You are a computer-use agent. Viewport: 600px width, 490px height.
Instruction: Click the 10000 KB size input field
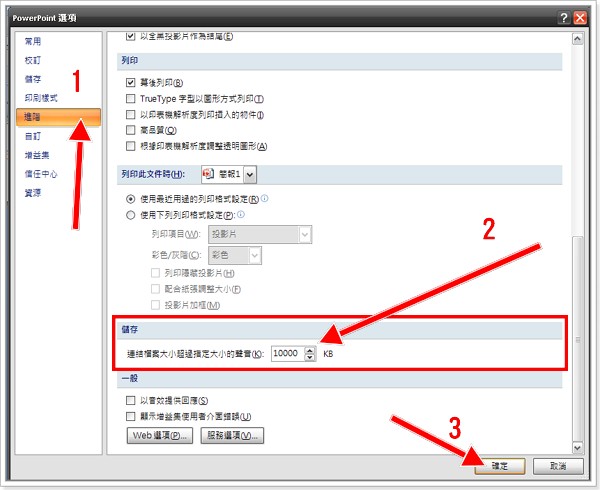[x=288, y=353]
